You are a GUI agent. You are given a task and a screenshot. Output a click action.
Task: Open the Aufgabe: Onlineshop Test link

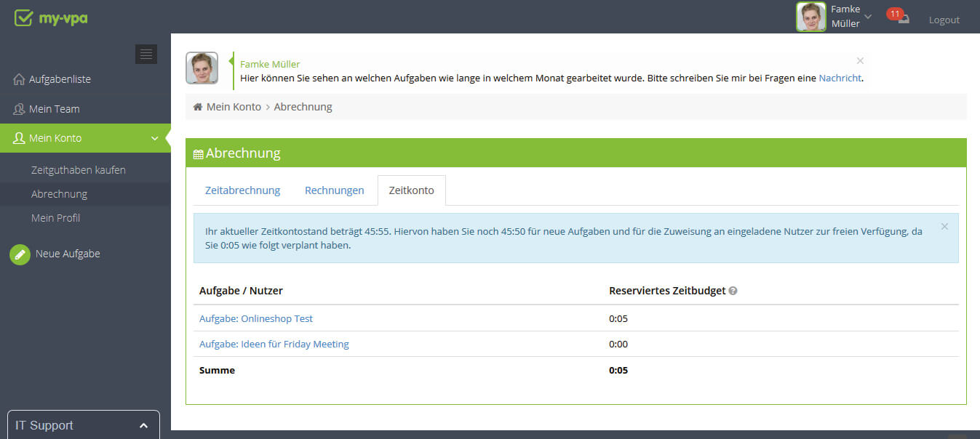(256, 318)
